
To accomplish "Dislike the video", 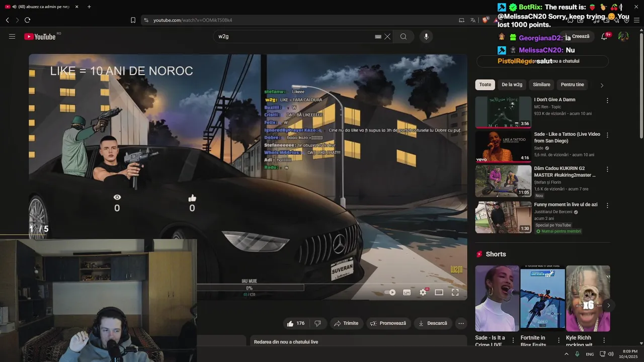I will [317, 323].
